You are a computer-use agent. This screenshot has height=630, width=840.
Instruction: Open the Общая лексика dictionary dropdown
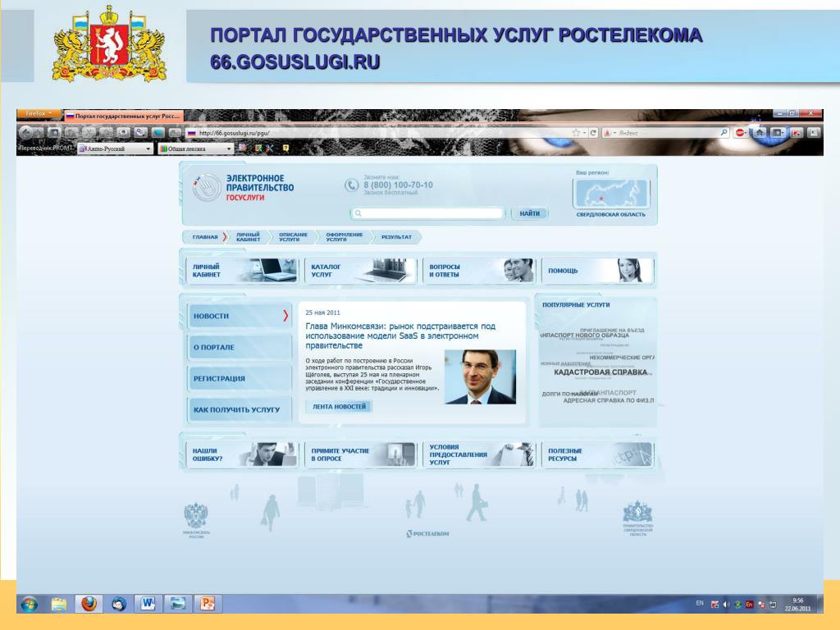coord(195,148)
